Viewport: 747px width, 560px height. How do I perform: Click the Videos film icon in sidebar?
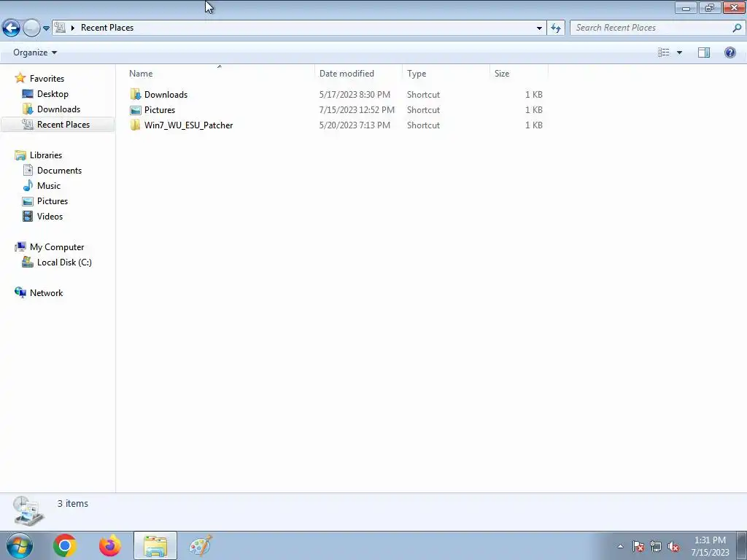pos(28,216)
